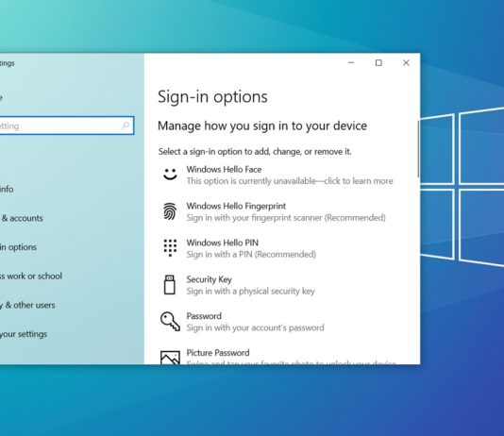Screen dimensions: 504x436
Task: Click the Windows Hello Fingerprint icon
Action: pyautogui.click(x=170, y=211)
